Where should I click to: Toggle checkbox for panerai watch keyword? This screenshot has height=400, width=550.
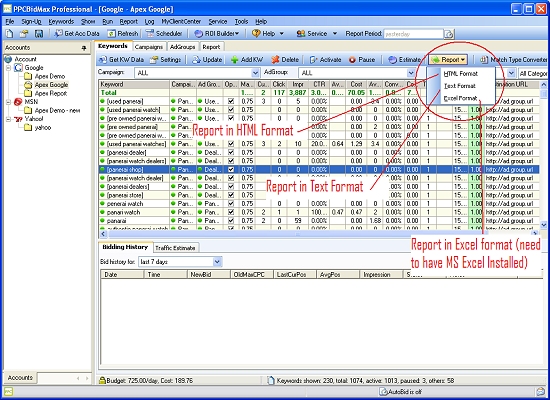(231, 204)
